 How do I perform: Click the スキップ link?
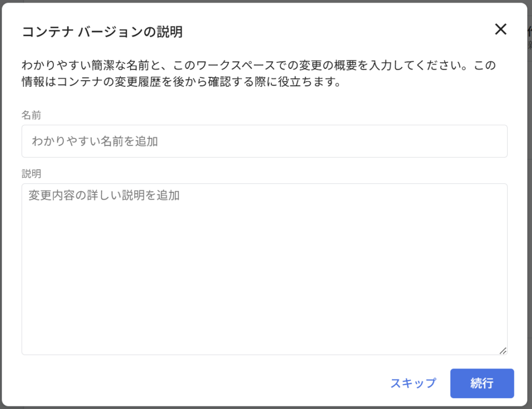[413, 384]
